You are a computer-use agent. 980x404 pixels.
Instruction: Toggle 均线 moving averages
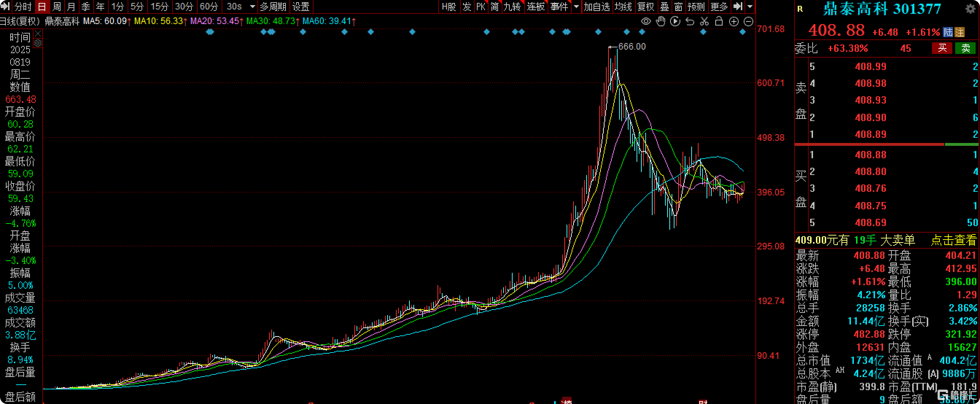click(623, 7)
